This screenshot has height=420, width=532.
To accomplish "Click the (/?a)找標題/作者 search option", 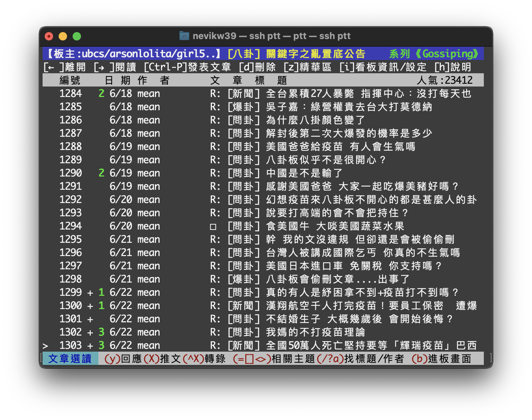I will click(360, 359).
